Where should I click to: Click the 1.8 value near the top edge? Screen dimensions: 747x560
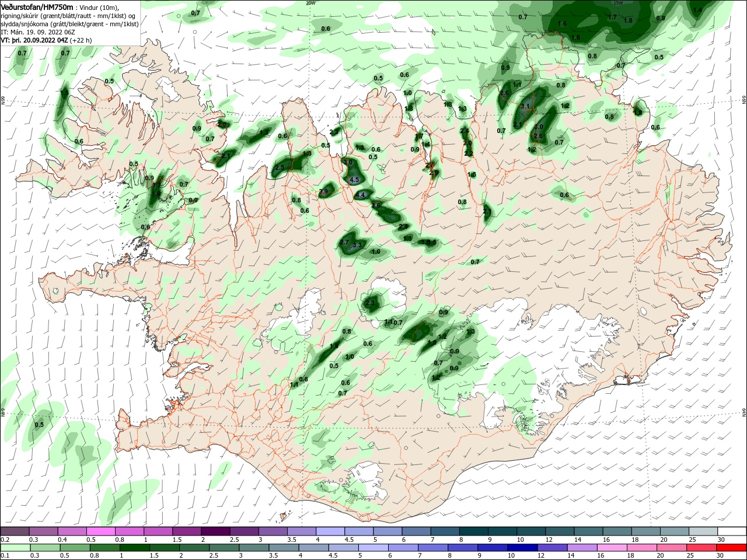(628, 20)
